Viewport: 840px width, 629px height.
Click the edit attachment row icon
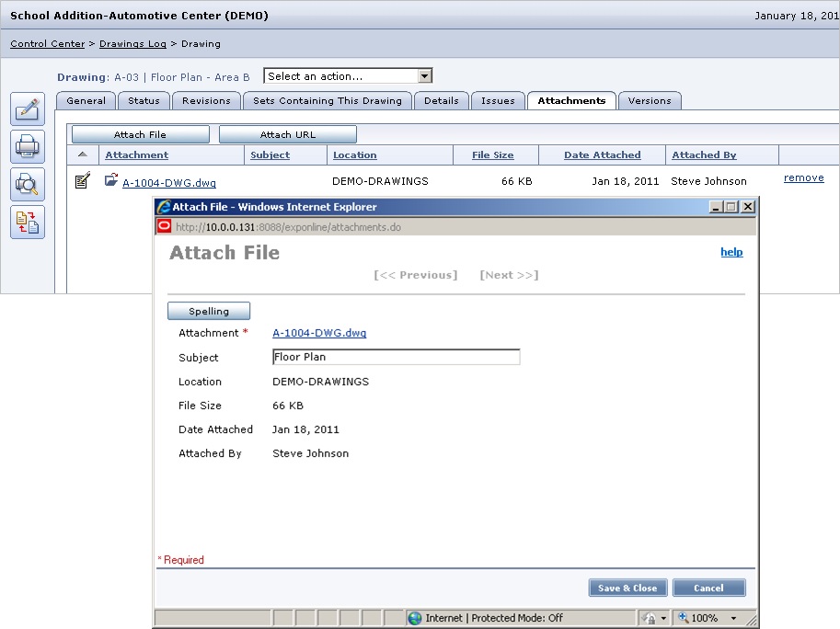pos(83,181)
